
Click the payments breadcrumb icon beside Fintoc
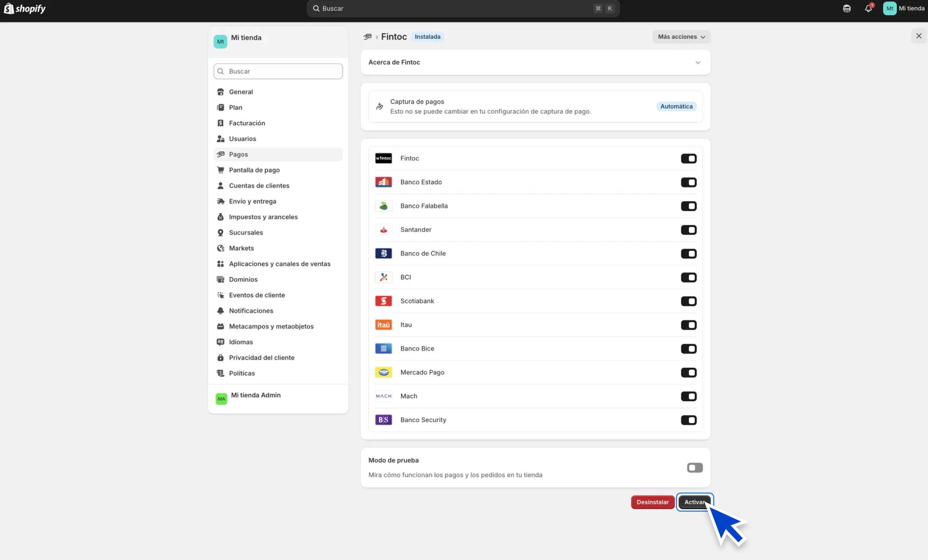[x=368, y=37]
